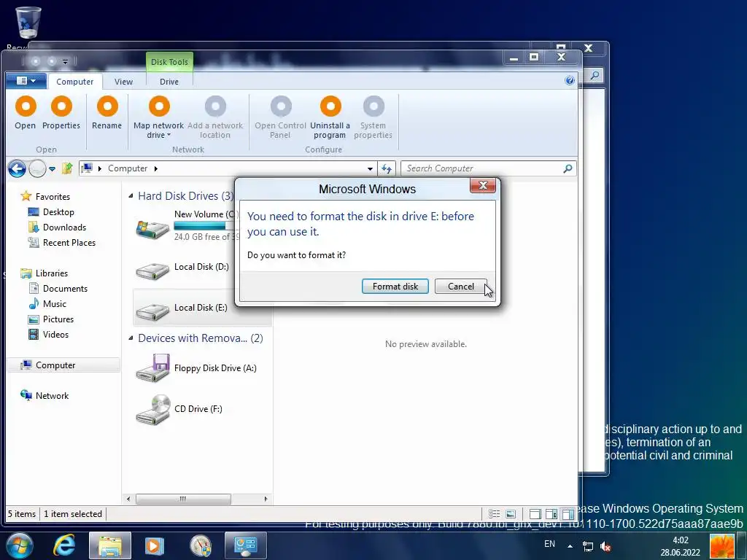
Task: Go back with the blue Back arrow
Action: [17, 168]
